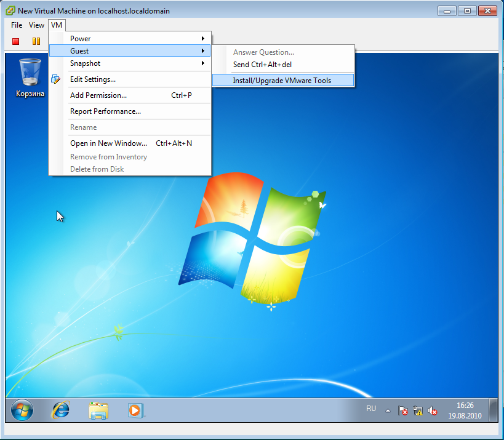
Task: Click the Edit Settings pencil icon
Action: tap(55, 79)
